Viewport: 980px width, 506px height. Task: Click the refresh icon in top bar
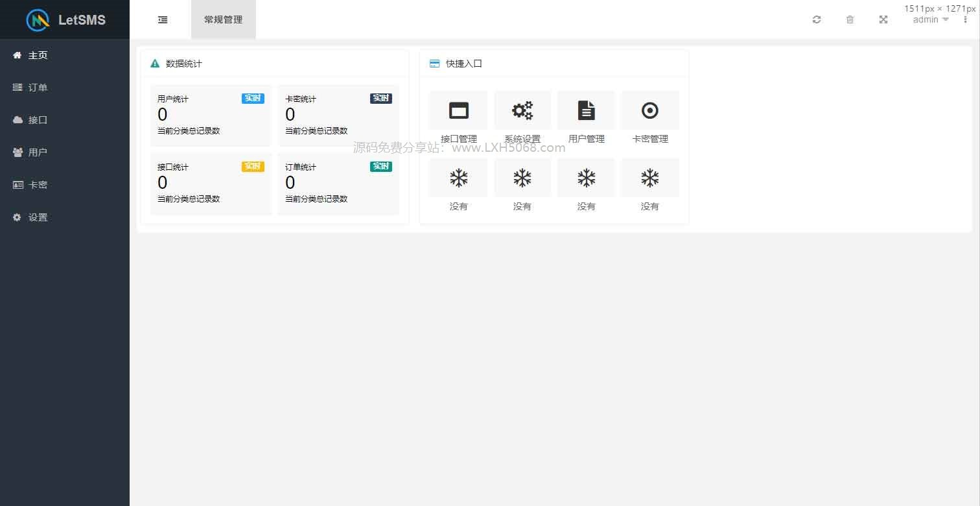817,19
